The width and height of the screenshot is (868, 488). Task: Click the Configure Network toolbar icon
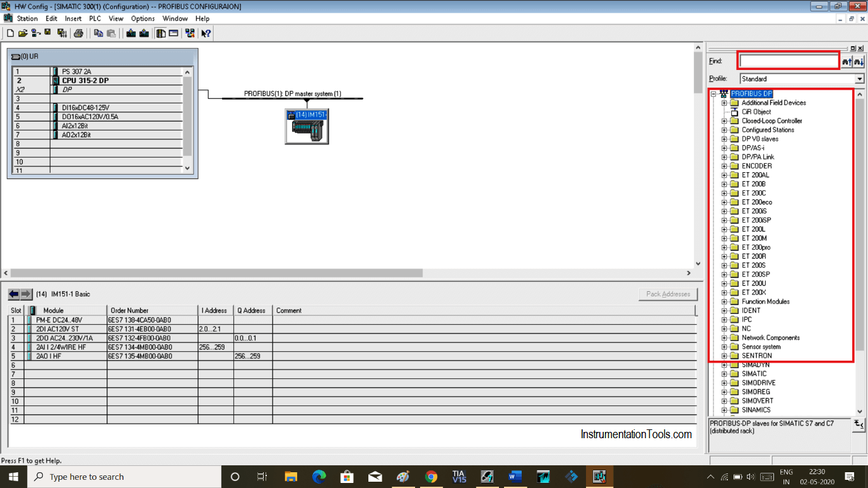[190, 33]
